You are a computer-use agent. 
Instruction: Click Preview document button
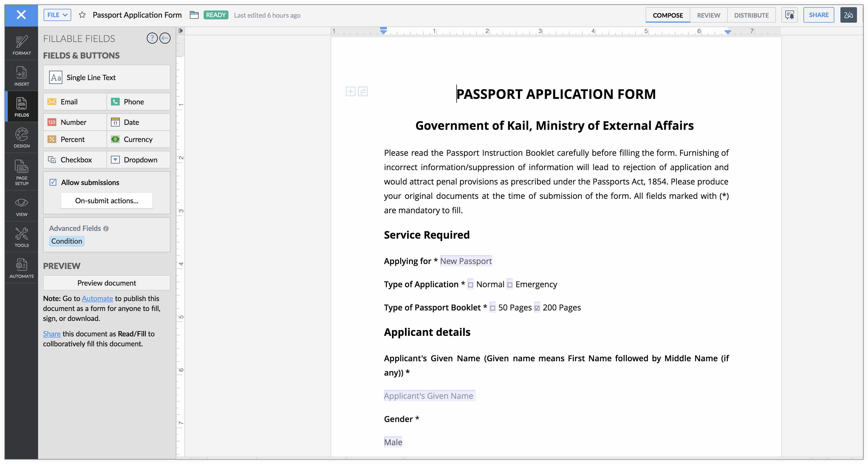(106, 283)
